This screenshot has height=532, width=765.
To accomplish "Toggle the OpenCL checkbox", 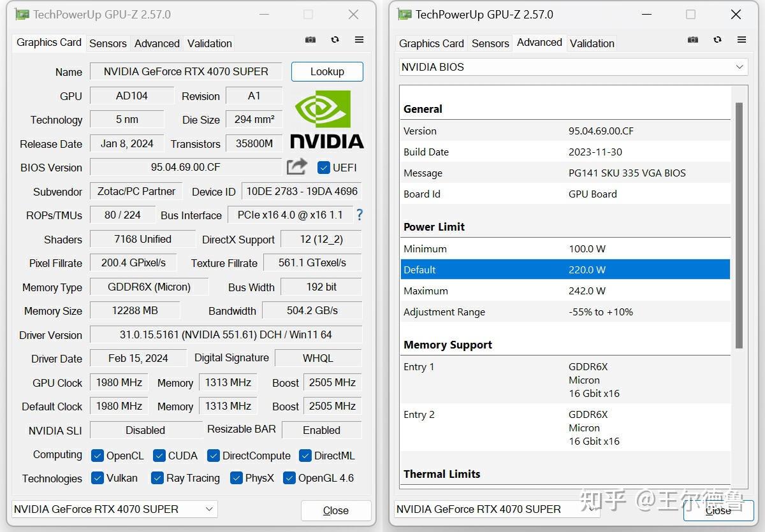I will point(98,456).
